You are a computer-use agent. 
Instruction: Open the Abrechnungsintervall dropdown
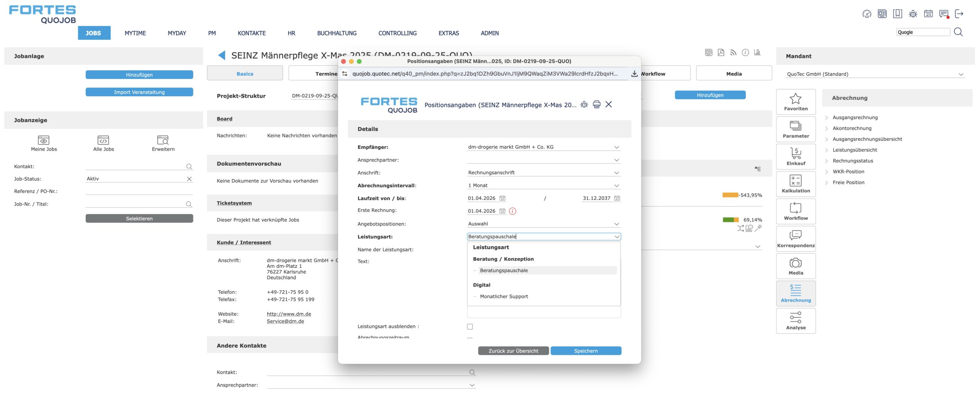tap(616, 186)
